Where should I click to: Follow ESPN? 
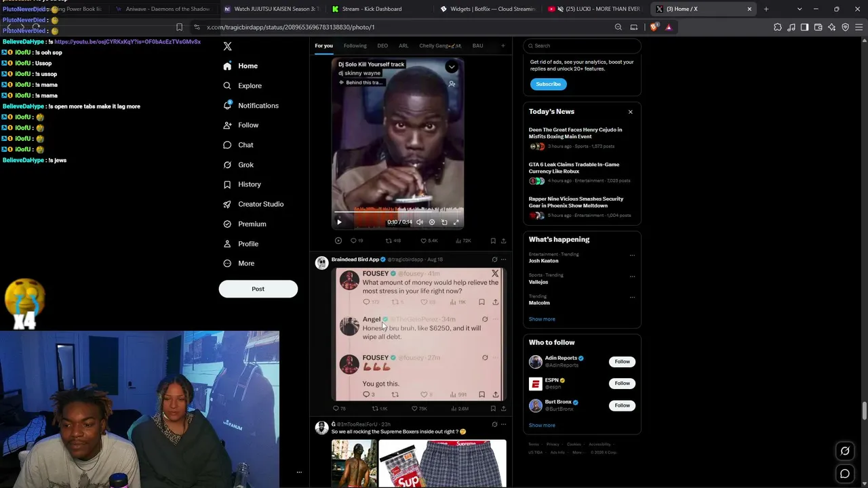pyautogui.click(x=622, y=384)
